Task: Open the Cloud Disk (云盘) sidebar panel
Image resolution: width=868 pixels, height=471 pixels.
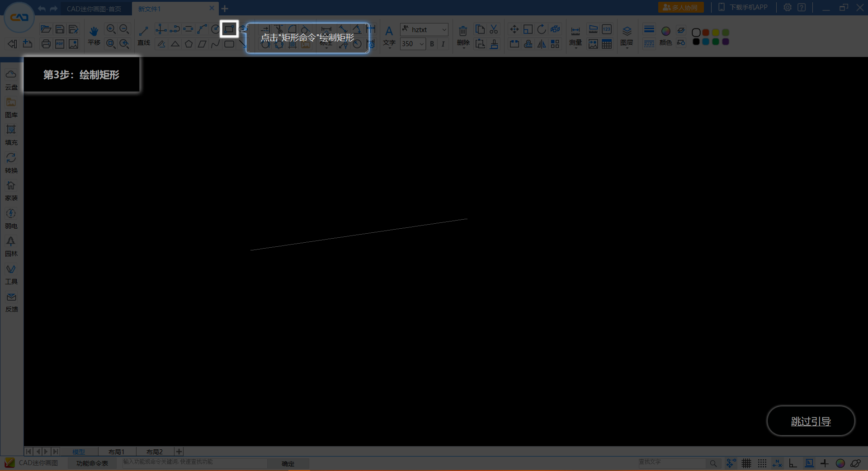Action: pyautogui.click(x=11, y=79)
